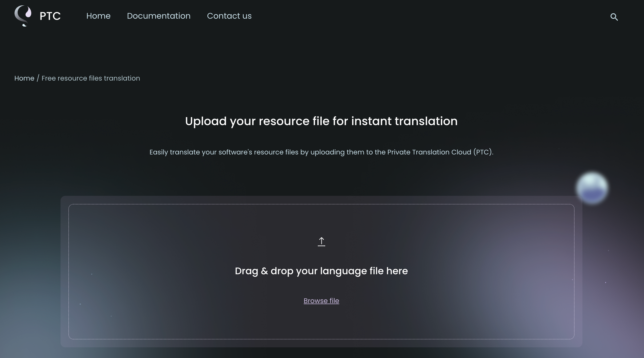
Task: Click the breadcrumb trail at the top left
Action: coord(77,78)
